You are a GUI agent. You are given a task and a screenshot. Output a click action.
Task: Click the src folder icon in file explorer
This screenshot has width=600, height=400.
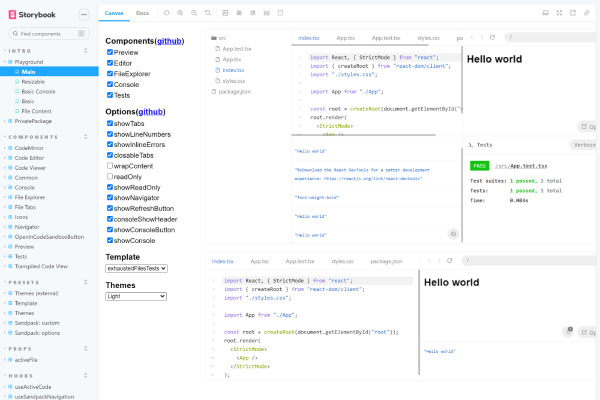[214, 38]
